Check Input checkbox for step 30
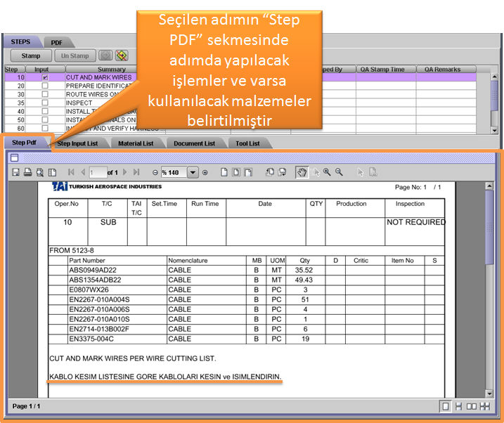This screenshot has height=423, width=504. coord(45,94)
